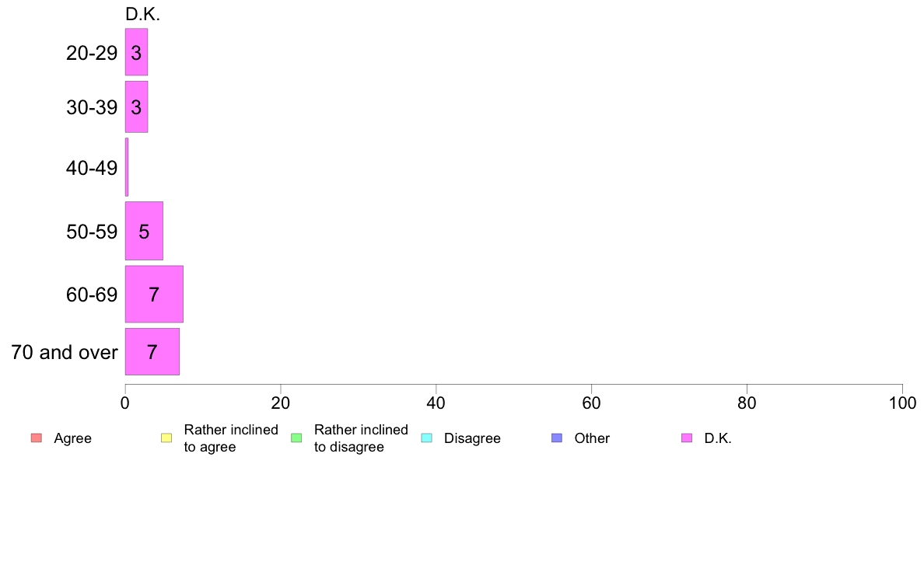Click the 40-49 category label

coord(92,168)
